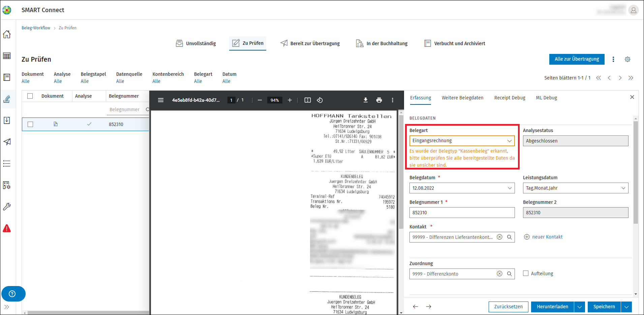Open the user profile avatar
Screen dimensions: 644x315
(x=634, y=10)
